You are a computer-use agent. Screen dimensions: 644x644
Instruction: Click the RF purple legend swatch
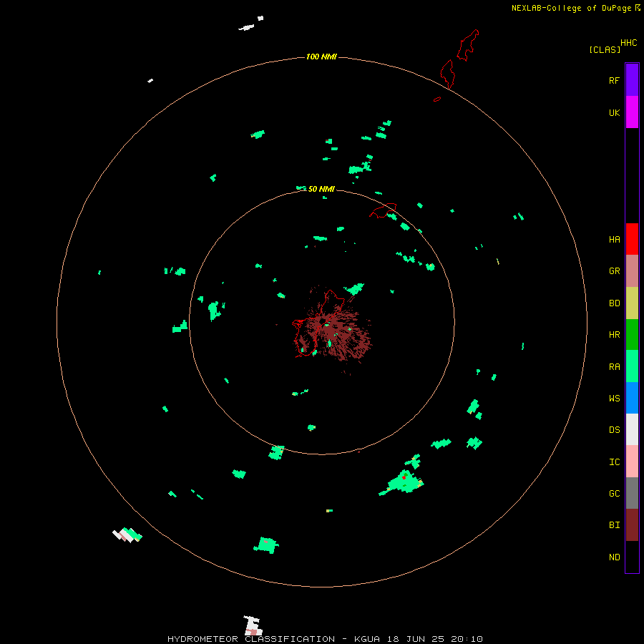click(x=632, y=79)
